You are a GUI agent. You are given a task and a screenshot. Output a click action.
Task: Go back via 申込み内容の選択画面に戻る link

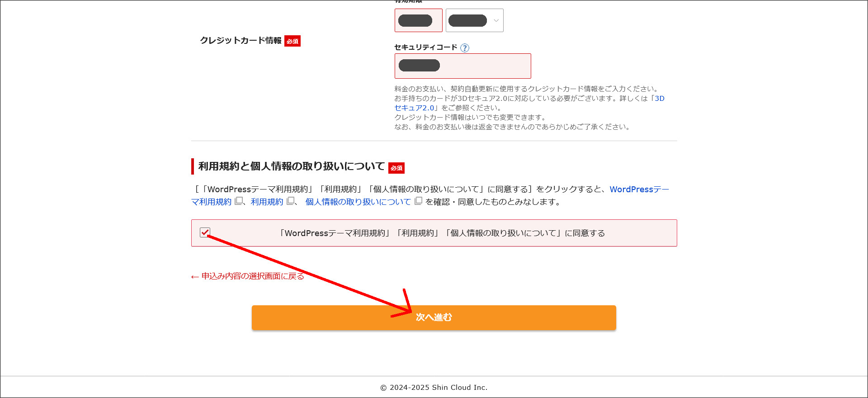[x=248, y=276]
